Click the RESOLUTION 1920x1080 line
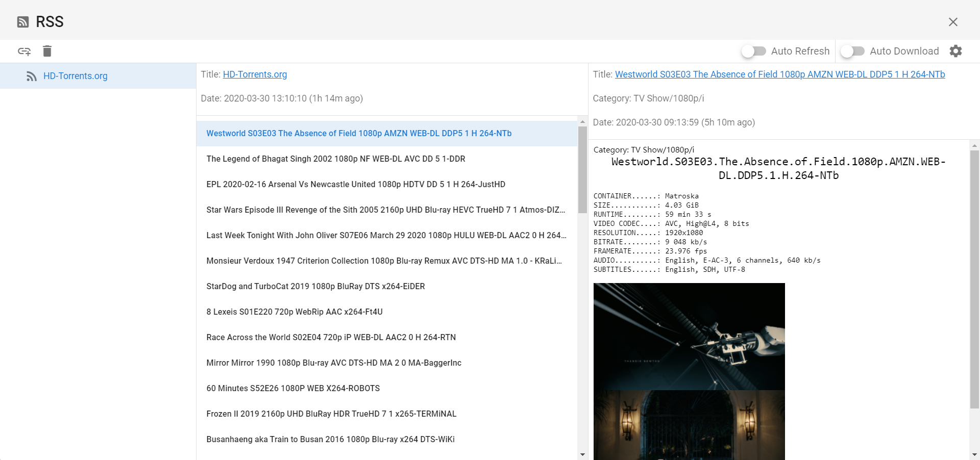The width and height of the screenshot is (980, 460). click(648, 233)
